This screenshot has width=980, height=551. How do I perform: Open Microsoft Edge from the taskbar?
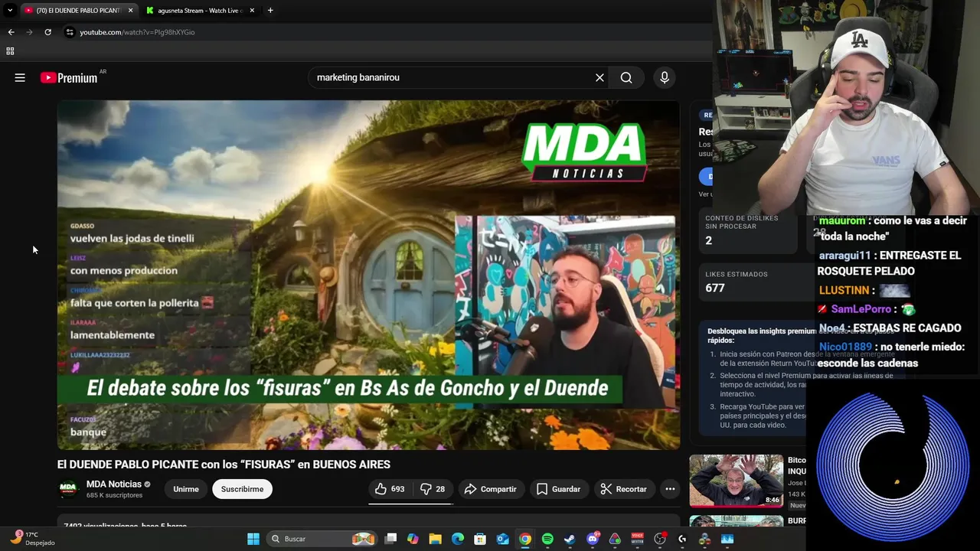pyautogui.click(x=458, y=539)
